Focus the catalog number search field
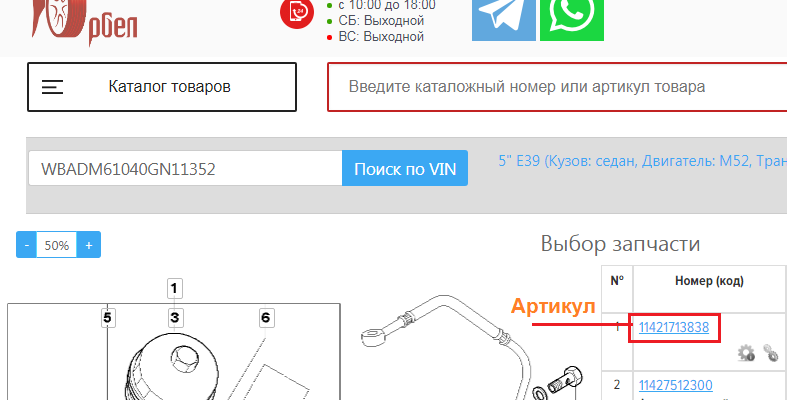 coord(557,87)
